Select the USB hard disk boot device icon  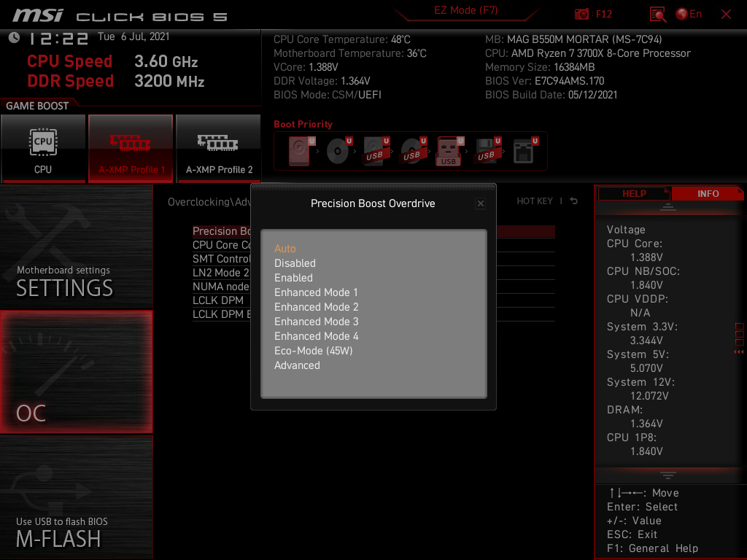(x=376, y=151)
